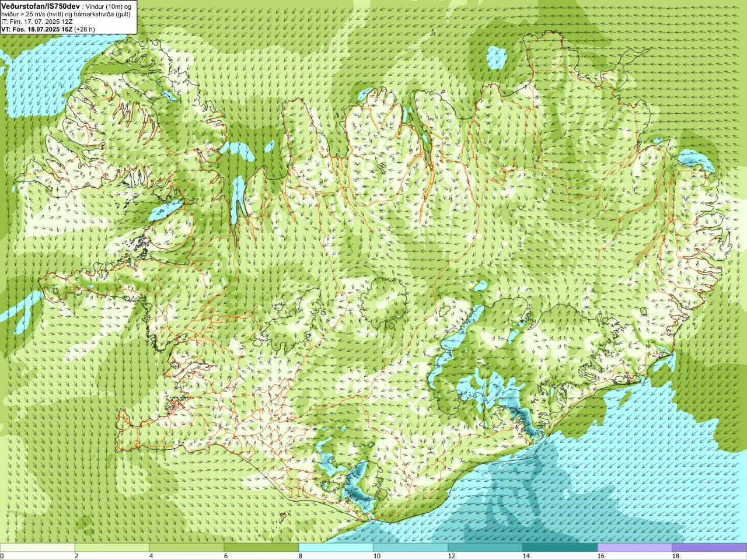Image resolution: width=747 pixels, height=560 pixels.
Task: Click the legend scale label '0'
Action: [2, 556]
